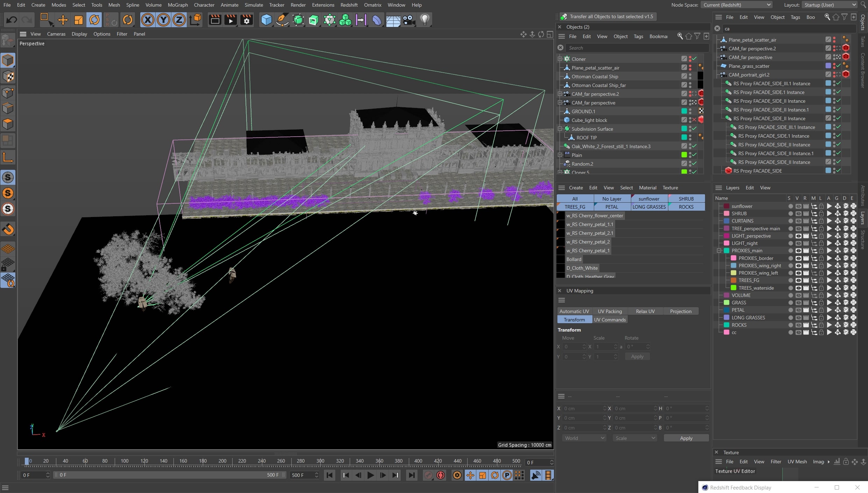Click the Search field in Objects (2)
Viewport: 868px width, 493px height.
[636, 48]
